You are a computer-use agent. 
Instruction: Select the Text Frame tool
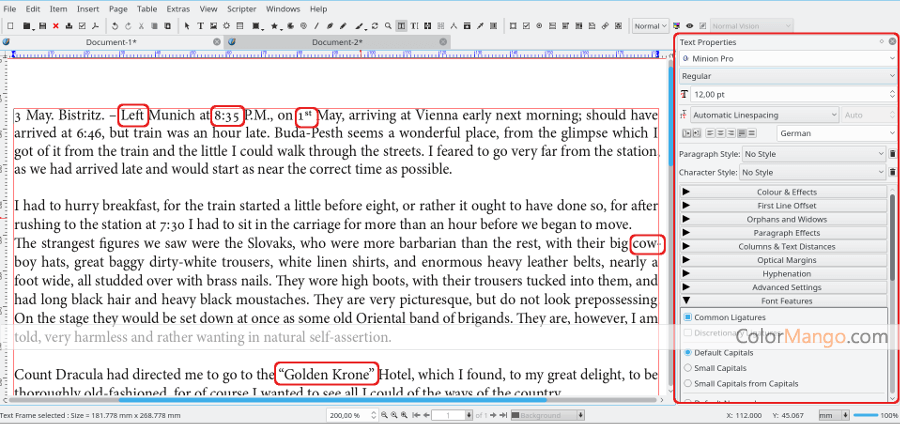pos(200,25)
